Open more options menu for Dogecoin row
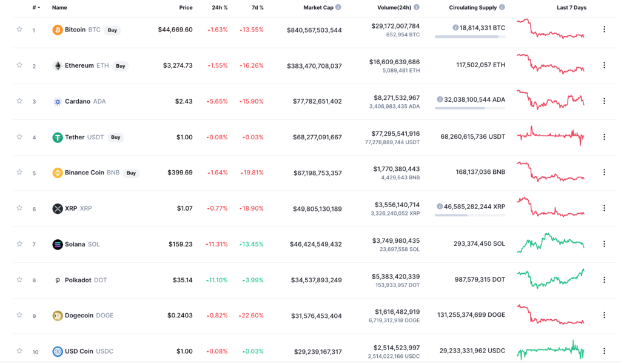This screenshot has height=364, width=621. tap(604, 315)
